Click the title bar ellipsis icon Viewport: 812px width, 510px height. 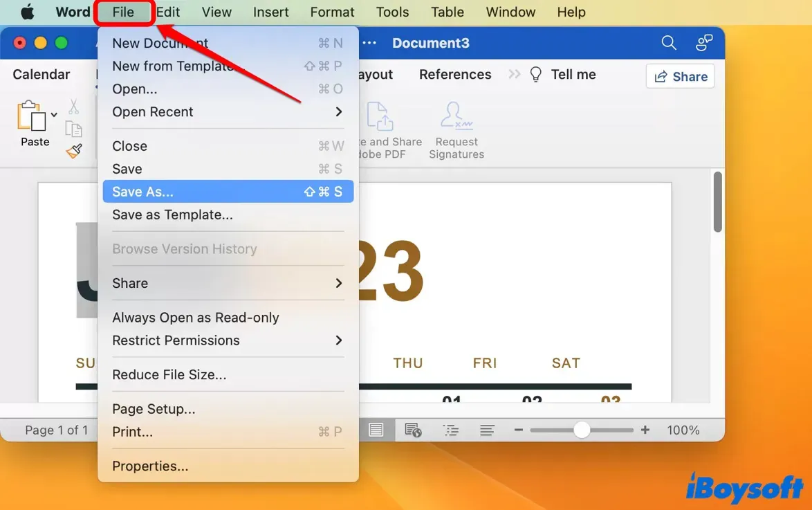(369, 43)
